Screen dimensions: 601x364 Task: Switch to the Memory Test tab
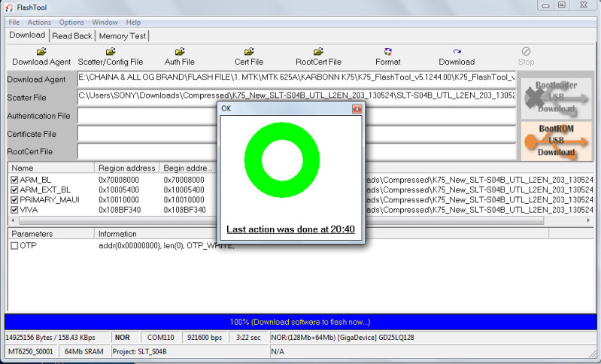pyautogui.click(x=123, y=36)
